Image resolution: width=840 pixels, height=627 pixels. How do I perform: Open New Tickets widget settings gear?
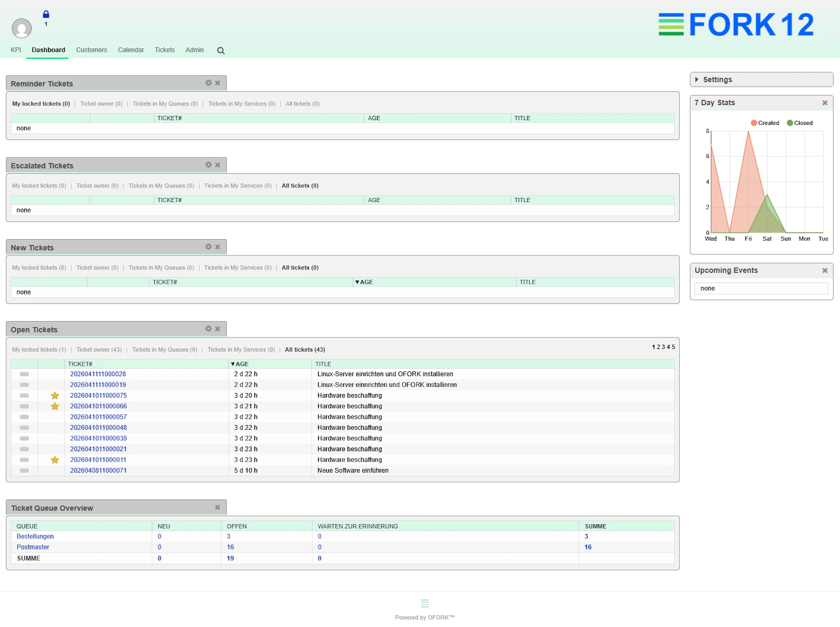coord(208,247)
